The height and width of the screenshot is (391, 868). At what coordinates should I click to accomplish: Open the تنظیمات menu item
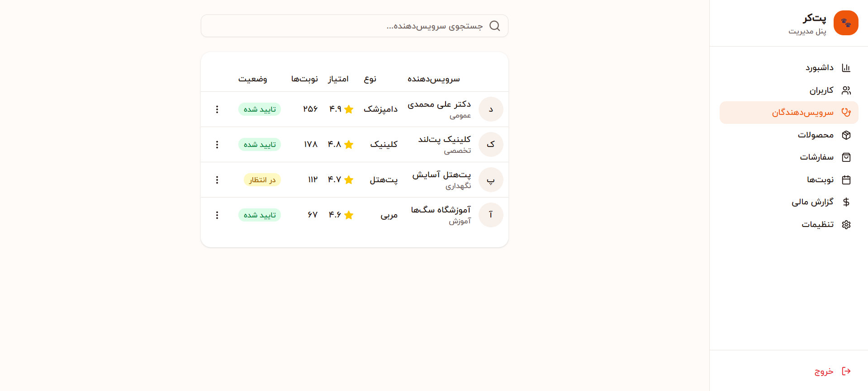[789, 225]
